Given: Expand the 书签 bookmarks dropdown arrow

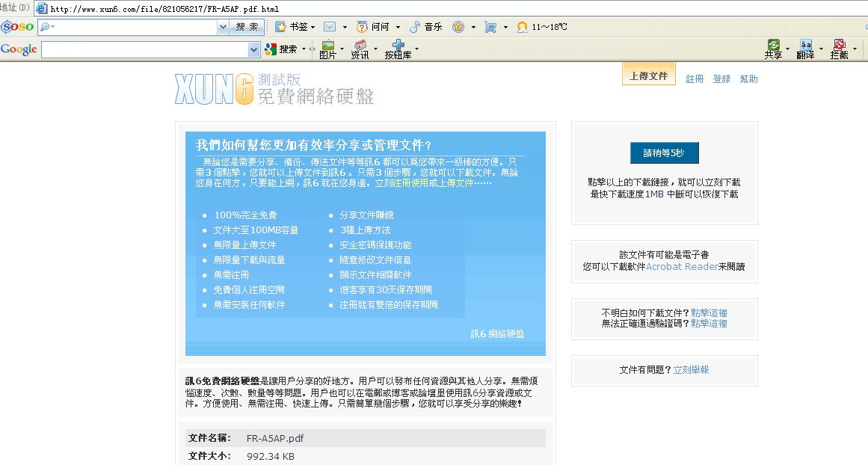Looking at the screenshot, I should click(313, 27).
